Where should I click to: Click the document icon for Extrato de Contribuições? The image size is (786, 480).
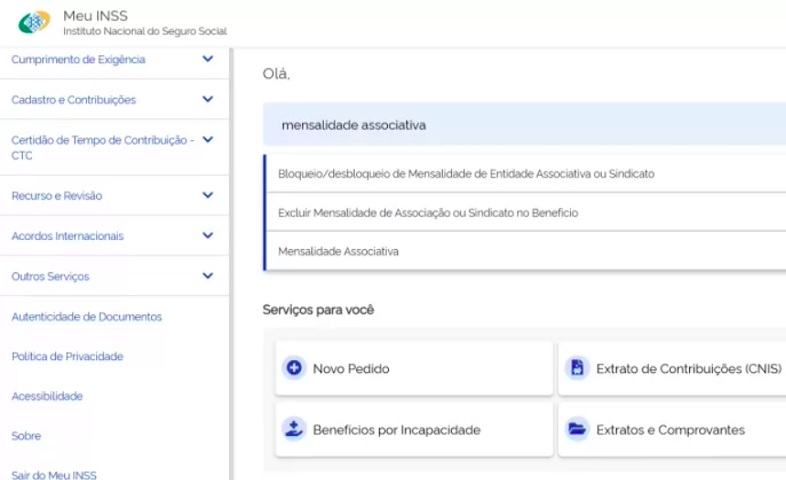pyautogui.click(x=577, y=368)
